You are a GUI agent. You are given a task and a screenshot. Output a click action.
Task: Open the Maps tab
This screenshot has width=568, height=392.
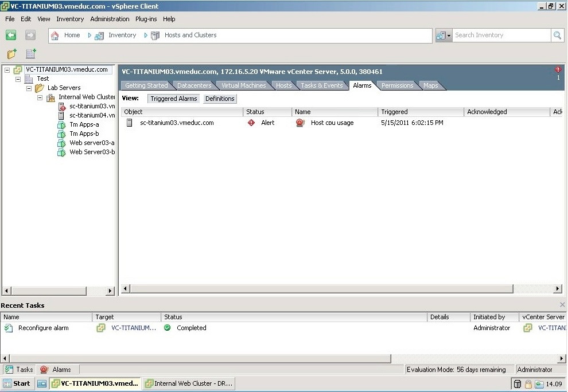pyautogui.click(x=431, y=85)
